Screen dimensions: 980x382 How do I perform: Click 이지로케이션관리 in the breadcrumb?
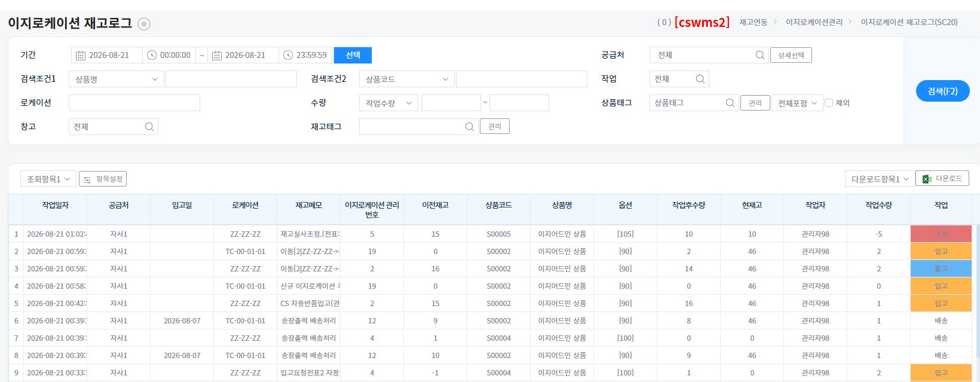point(814,22)
